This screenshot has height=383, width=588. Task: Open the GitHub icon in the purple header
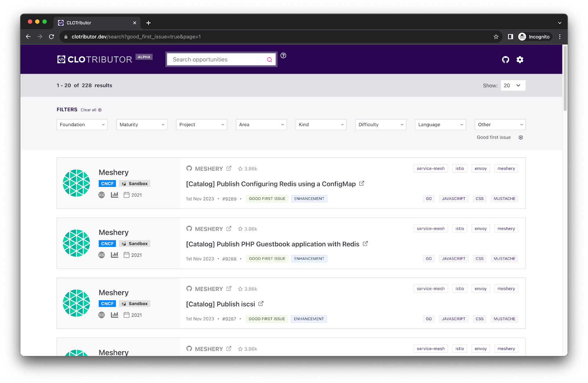pyautogui.click(x=506, y=60)
